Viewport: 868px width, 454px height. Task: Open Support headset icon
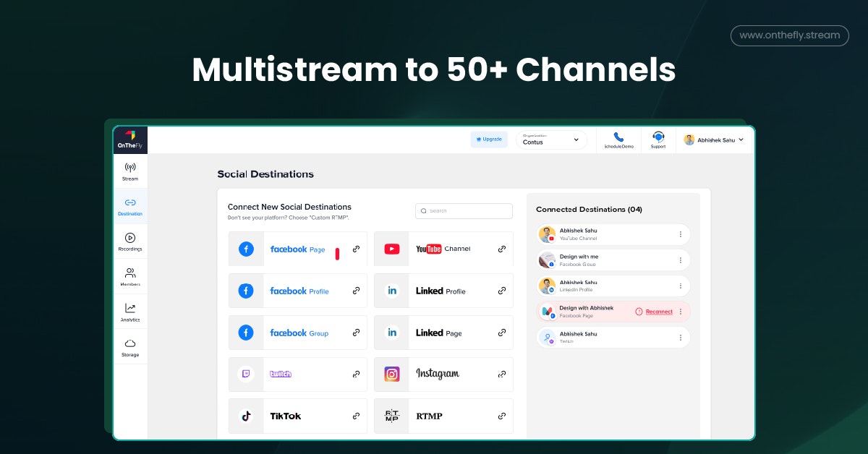click(x=658, y=137)
